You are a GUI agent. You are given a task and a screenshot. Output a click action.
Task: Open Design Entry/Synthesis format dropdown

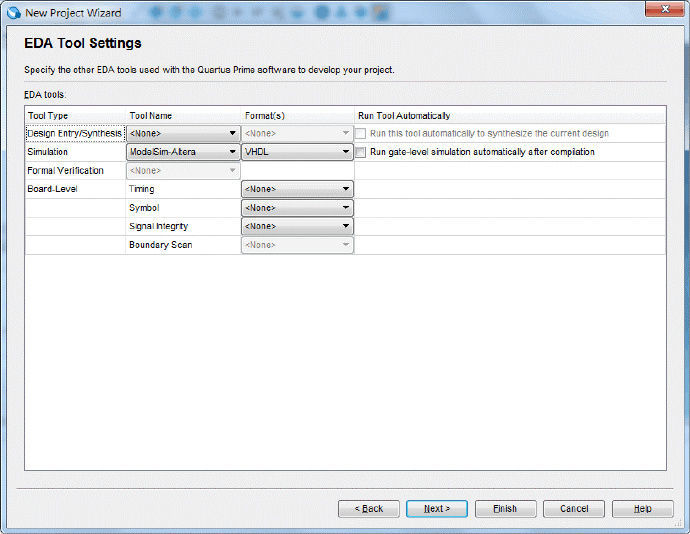tap(297, 133)
